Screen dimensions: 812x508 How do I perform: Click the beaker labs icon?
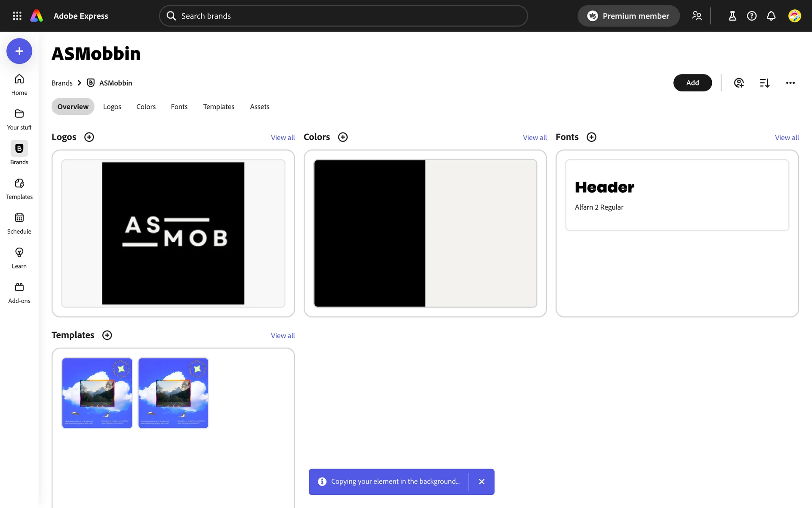click(x=732, y=16)
